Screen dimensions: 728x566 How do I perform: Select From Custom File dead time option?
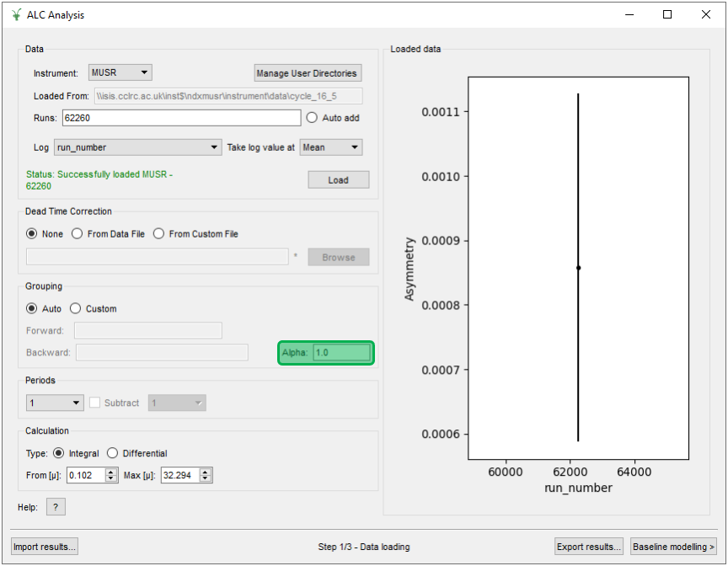[x=159, y=234]
